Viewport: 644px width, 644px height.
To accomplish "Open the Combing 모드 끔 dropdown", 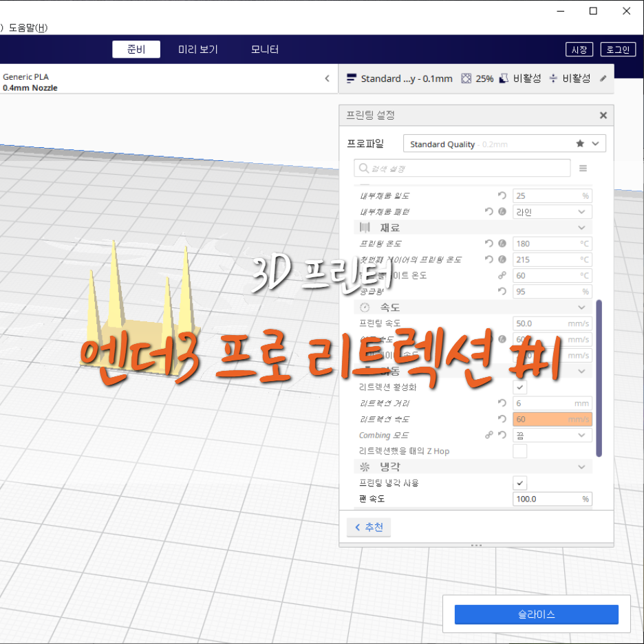I will tap(552, 435).
